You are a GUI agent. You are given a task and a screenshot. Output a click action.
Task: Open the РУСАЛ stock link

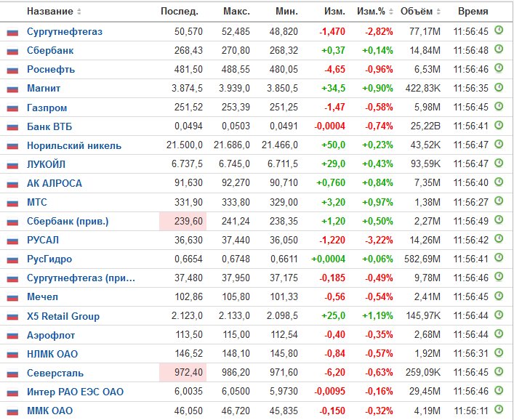(x=43, y=240)
